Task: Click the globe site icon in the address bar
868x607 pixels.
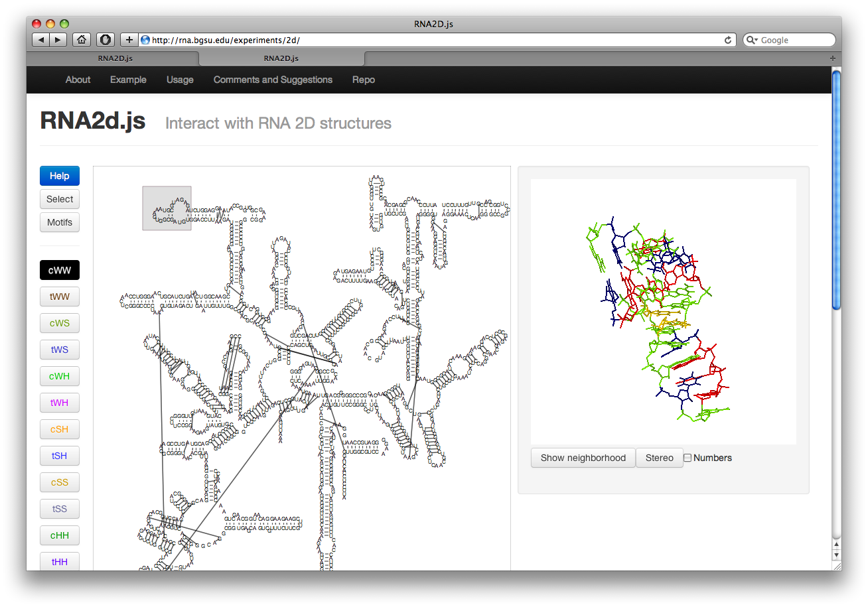Action: (x=145, y=40)
